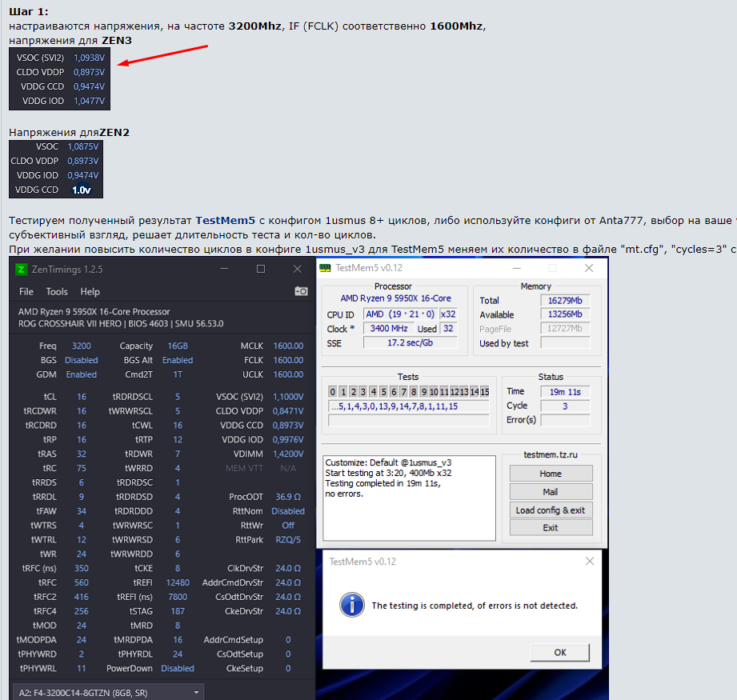Click the ProcODT value 36.9 Ω
The image size is (737, 700).
[x=288, y=497]
